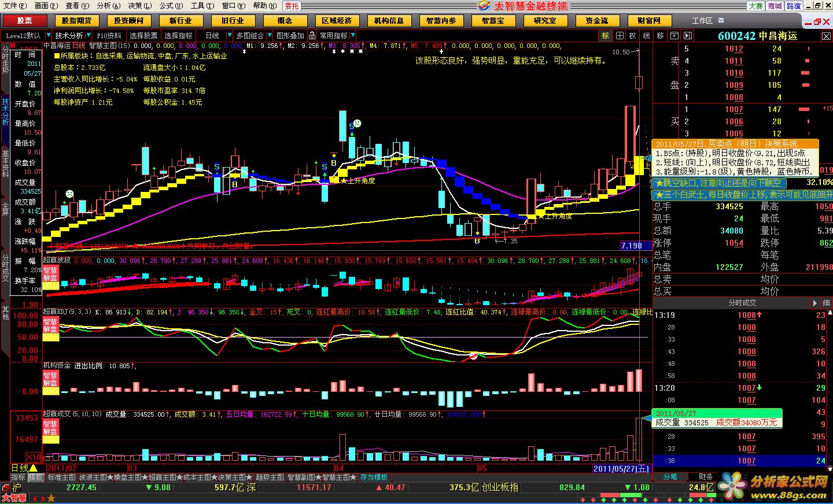
Task: Select the 线 drawing tool icon
Action: pyautogui.click(x=647, y=35)
